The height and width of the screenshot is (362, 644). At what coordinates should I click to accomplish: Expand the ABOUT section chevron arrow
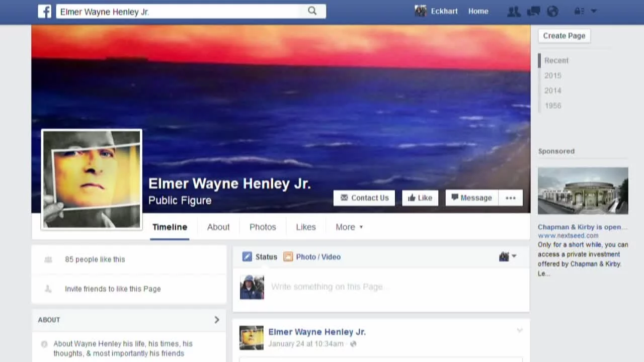(217, 320)
